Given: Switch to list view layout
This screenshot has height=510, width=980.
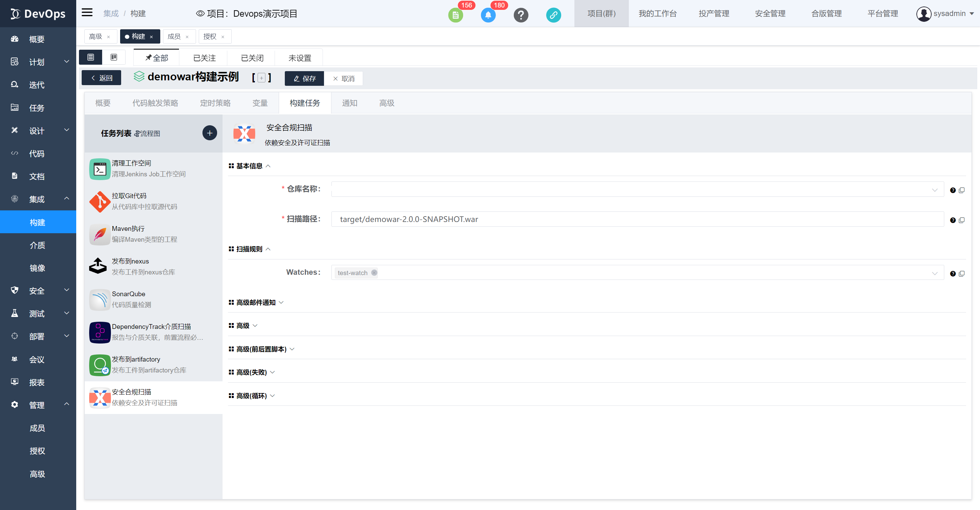Looking at the screenshot, I should pos(91,57).
